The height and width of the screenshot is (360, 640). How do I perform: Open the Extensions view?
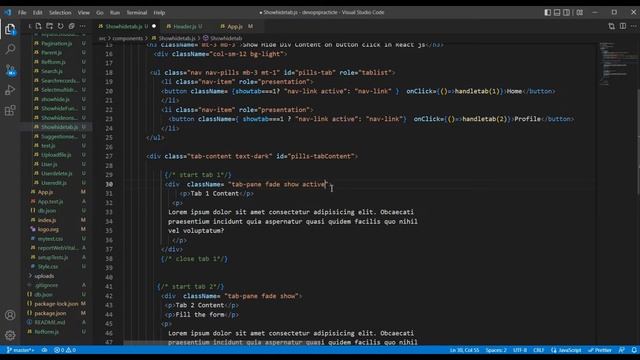coord(10,110)
